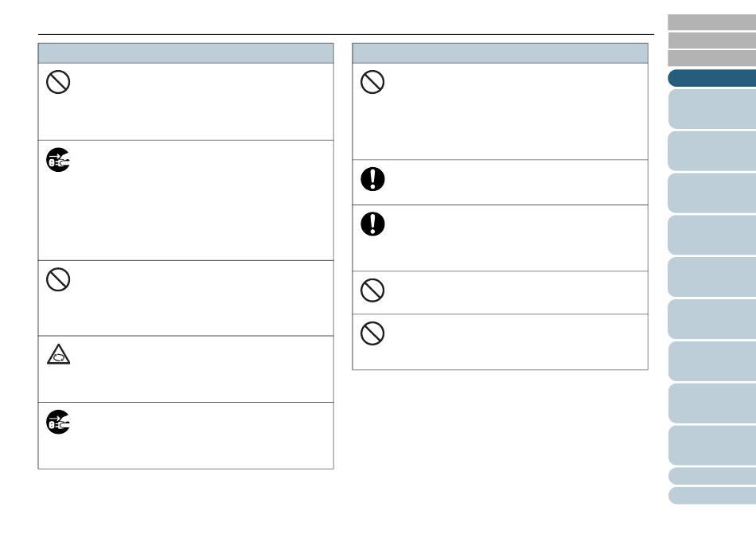
Task: Click the right table's blue header bar
Action: pyautogui.click(x=500, y=53)
